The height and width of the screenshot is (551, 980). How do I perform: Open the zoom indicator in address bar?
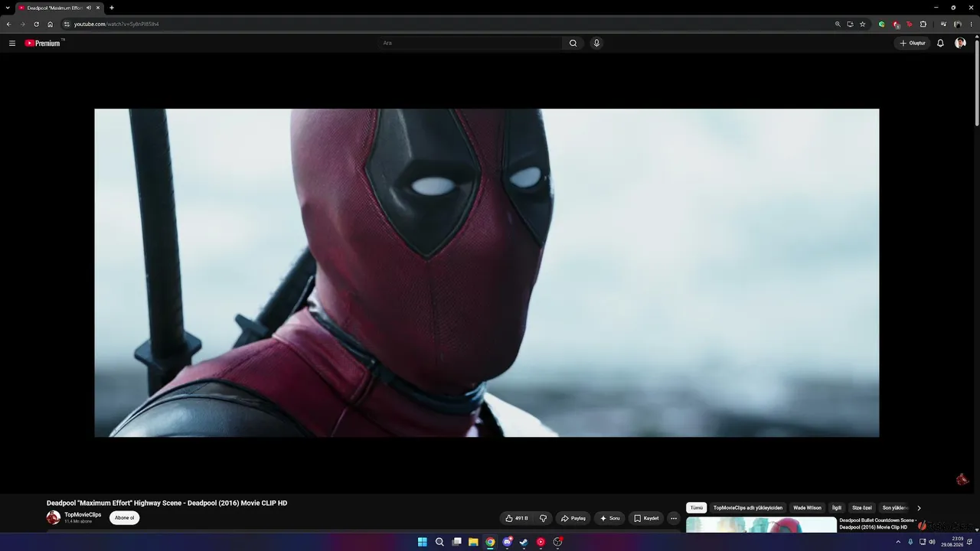(x=838, y=24)
